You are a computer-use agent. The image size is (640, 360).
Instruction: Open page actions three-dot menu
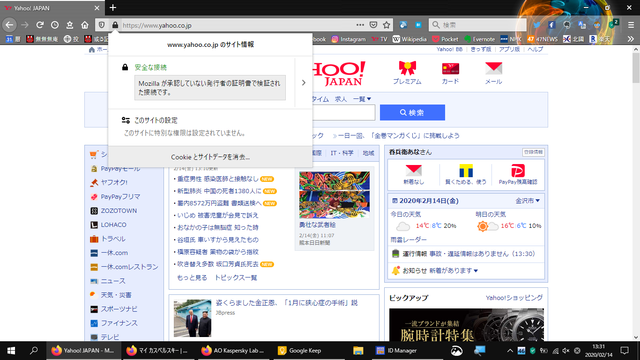360,25
